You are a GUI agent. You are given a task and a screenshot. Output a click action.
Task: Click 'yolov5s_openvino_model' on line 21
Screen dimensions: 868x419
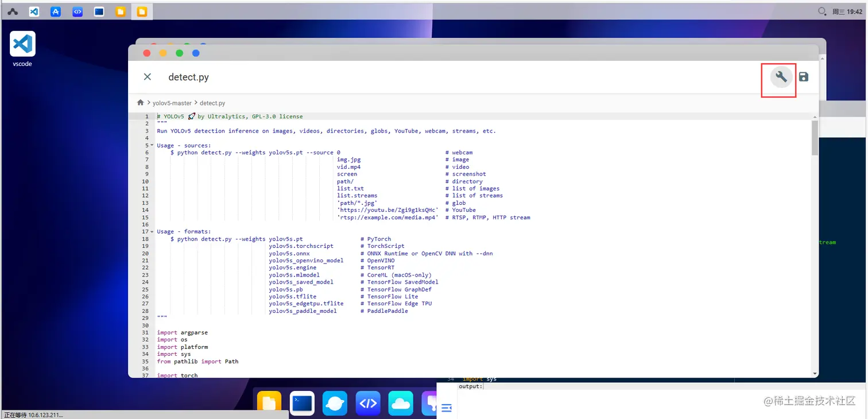pyautogui.click(x=306, y=261)
